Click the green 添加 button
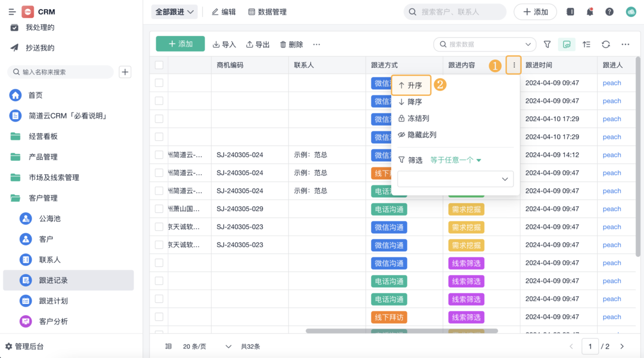644x358 pixels. (180, 44)
